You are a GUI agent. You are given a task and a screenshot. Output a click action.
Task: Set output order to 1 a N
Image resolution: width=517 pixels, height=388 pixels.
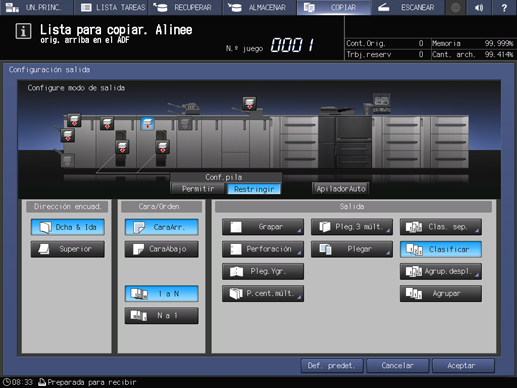click(162, 294)
